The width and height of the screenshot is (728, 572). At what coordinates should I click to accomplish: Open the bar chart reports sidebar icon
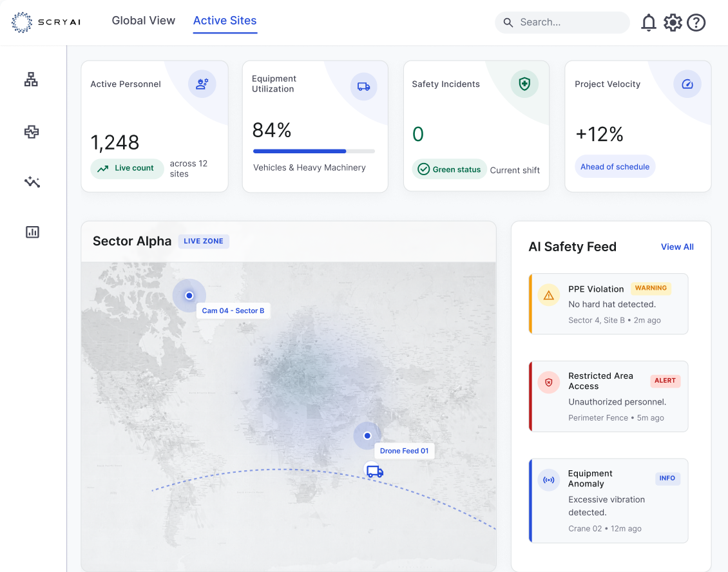(x=32, y=232)
